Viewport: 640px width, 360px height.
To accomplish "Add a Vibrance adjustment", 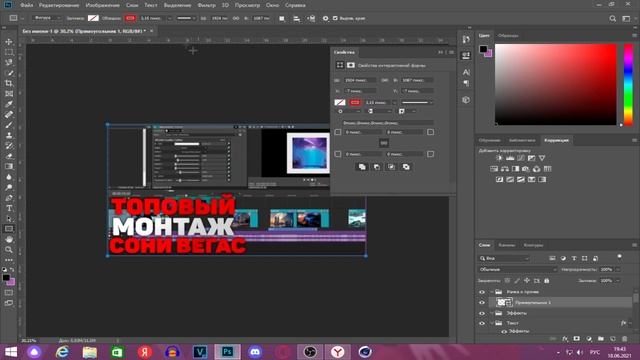I will coord(542,158).
